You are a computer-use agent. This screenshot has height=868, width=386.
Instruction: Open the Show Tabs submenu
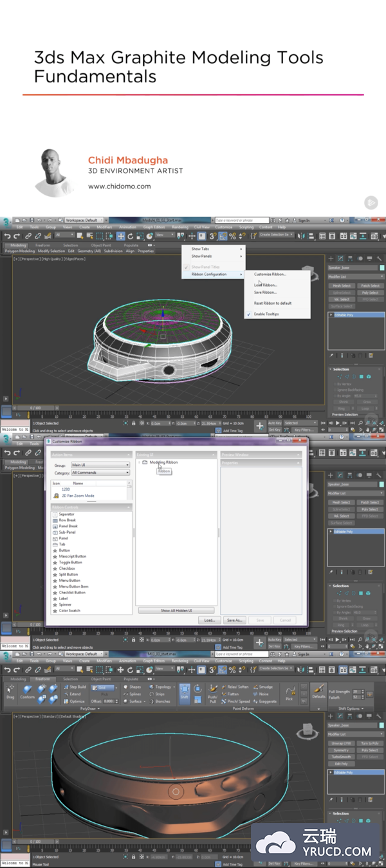(x=214, y=249)
